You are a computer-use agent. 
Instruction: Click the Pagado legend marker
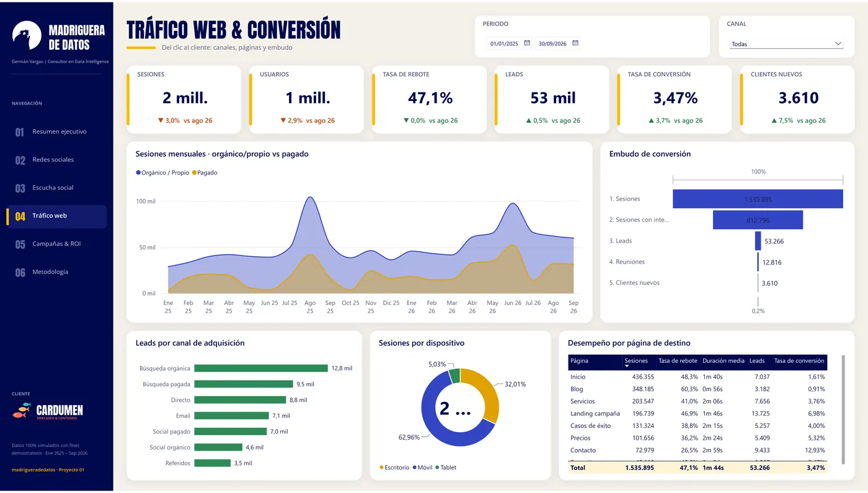tap(194, 173)
